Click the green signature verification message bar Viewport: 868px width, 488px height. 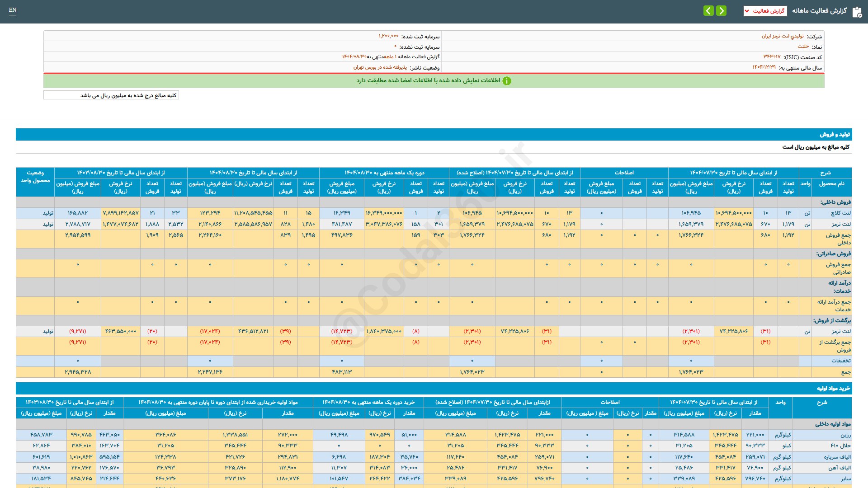click(x=434, y=81)
